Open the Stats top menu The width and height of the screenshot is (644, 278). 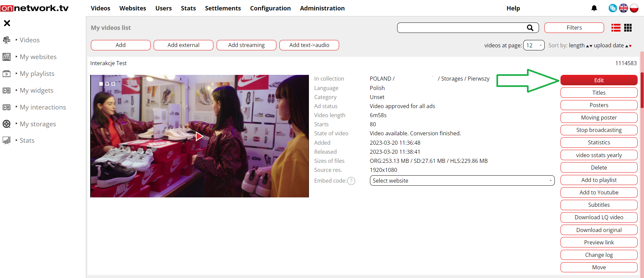(188, 8)
